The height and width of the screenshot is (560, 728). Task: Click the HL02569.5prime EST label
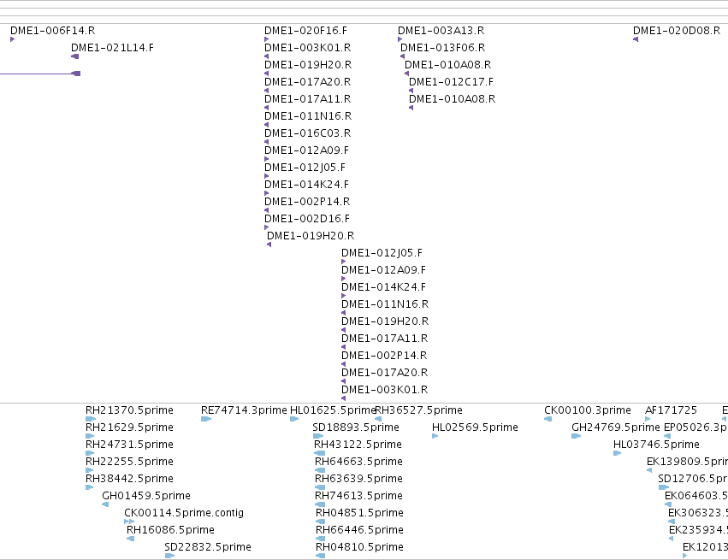(475, 427)
